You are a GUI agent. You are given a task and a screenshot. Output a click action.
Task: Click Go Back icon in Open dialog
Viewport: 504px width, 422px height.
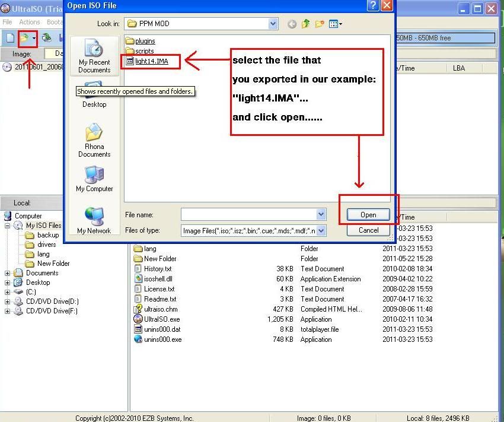(292, 24)
